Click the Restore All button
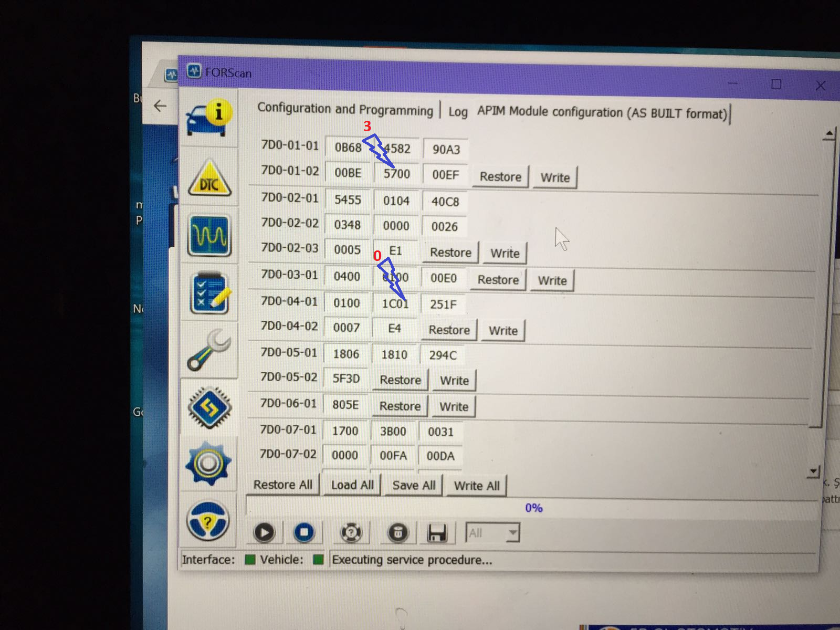The width and height of the screenshot is (840, 630). (x=282, y=485)
